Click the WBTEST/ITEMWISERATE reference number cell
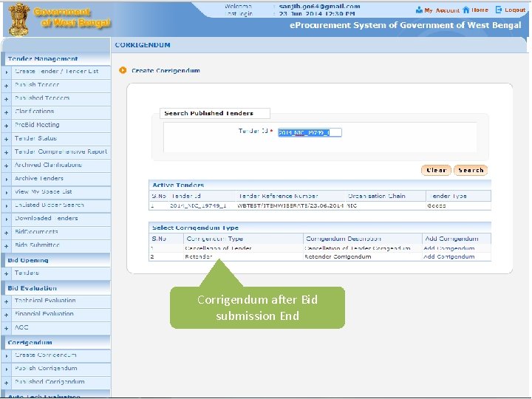Screen dimensions: 532x399 pyautogui.click(x=290, y=205)
